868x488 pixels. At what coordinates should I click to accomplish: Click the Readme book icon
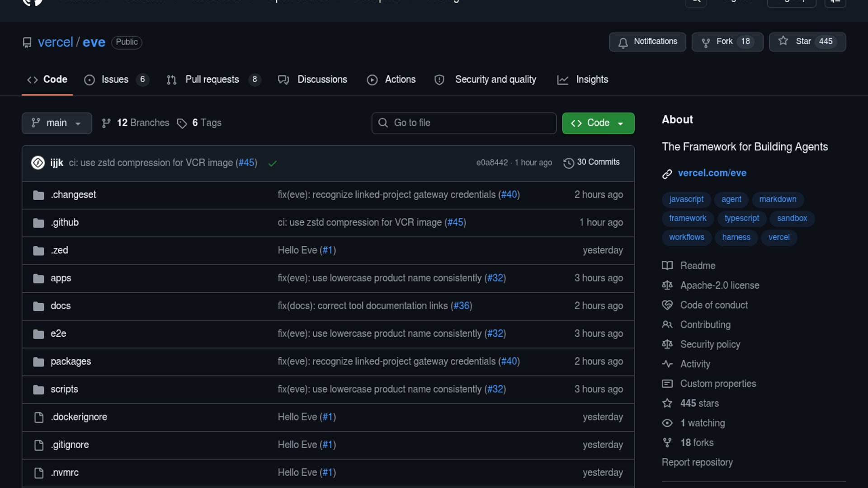click(667, 266)
